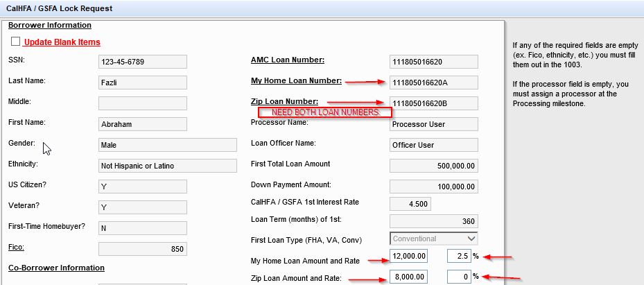Viewport: 644px width, 285px height.
Task: Click the Last Name field with Fazli
Action: point(143,83)
